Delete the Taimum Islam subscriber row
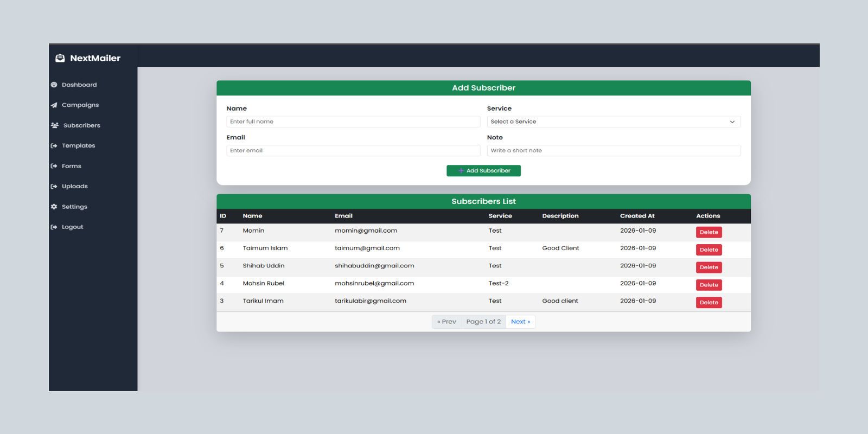The image size is (868, 434). click(709, 250)
